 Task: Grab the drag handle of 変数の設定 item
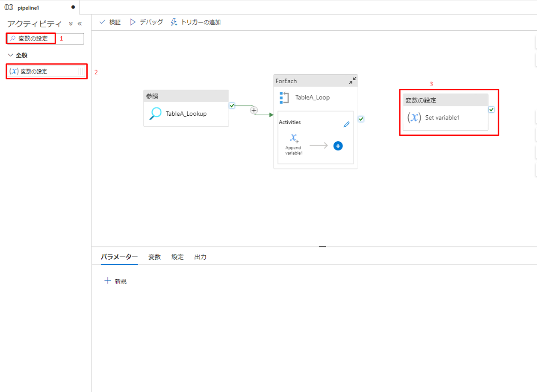click(x=80, y=71)
